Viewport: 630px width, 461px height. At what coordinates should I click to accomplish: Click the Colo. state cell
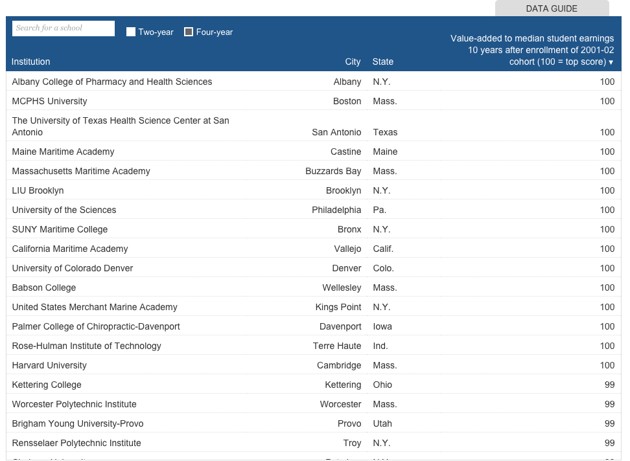(383, 268)
